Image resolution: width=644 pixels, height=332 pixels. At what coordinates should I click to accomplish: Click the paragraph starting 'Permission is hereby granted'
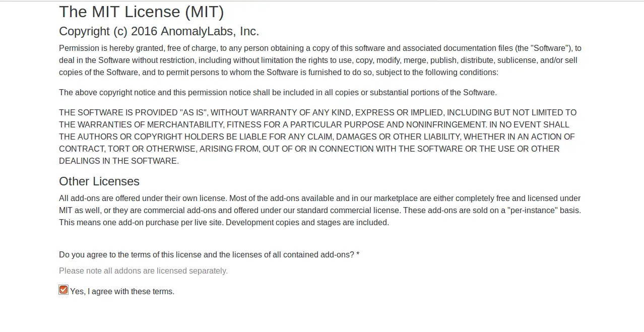tap(320, 60)
